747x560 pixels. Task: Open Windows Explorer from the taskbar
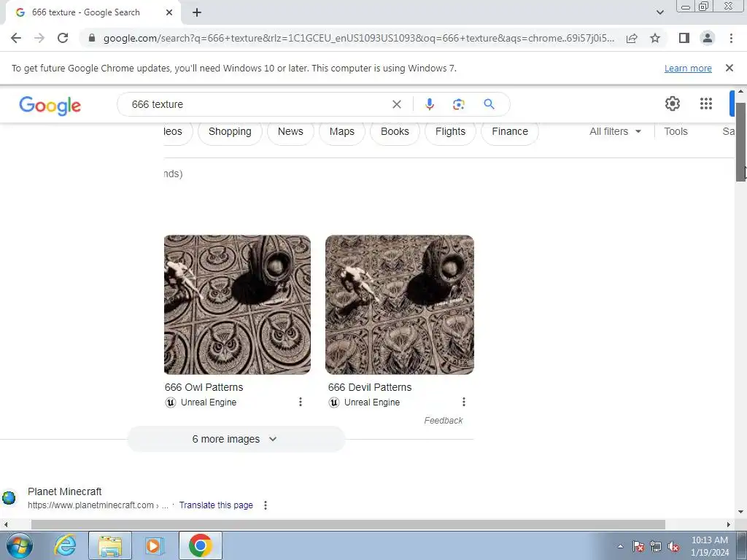coord(110,545)
